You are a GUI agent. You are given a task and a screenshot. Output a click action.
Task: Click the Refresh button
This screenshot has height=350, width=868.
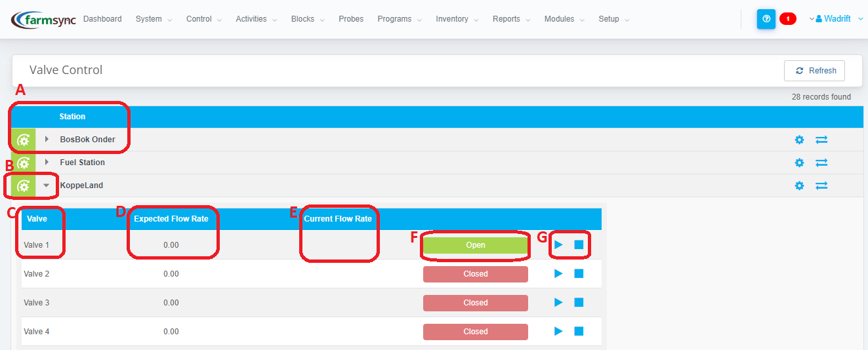(815, 71)
